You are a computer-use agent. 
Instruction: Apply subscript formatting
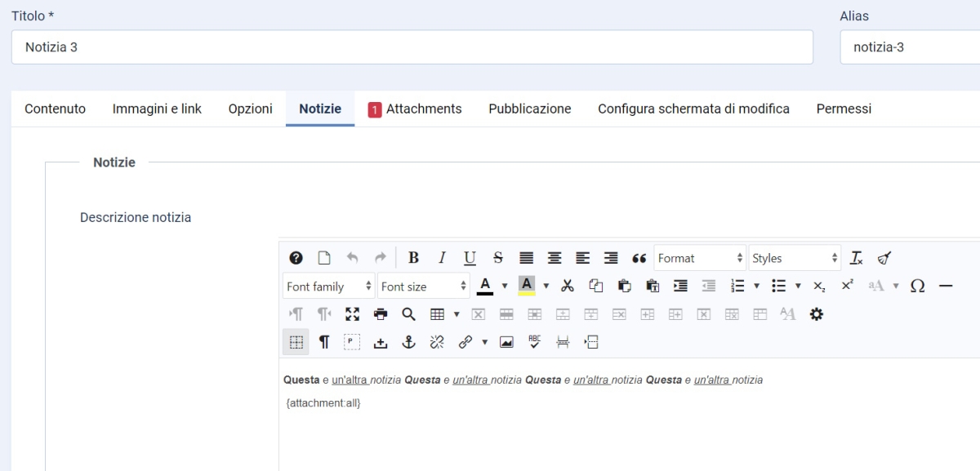(x=819, y=286)
